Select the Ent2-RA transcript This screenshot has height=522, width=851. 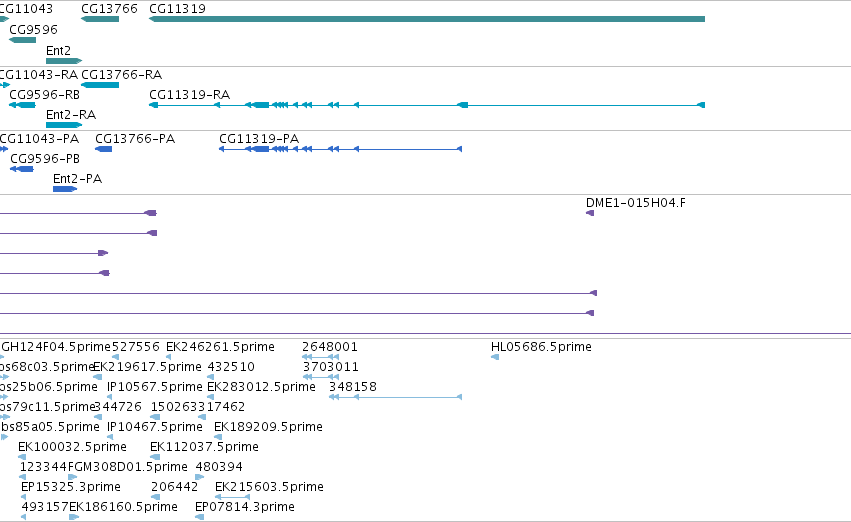[x=64, y=125]
